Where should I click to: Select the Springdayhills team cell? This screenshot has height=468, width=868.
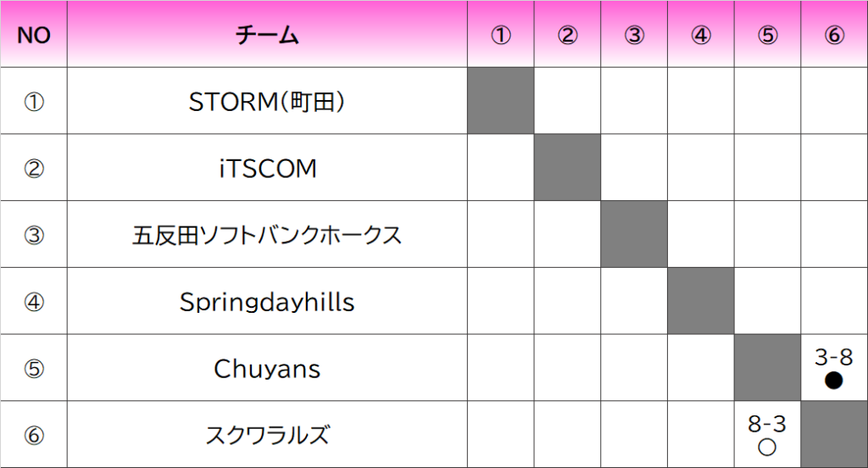tap(267, 301)
